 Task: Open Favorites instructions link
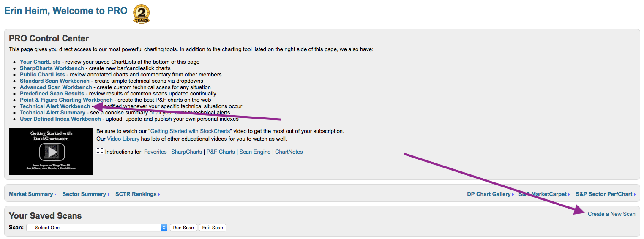(156, 152)
